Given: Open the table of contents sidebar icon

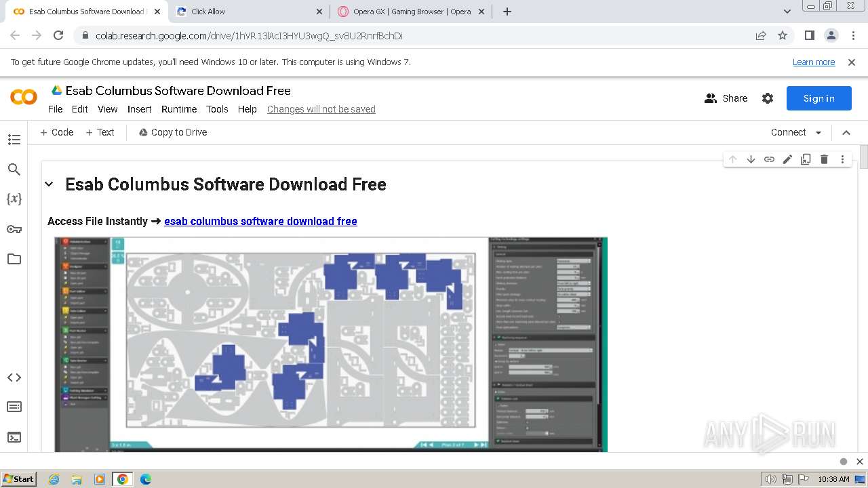Looking at the screenshot, I should pyautogui.click(x=14, y=140).
